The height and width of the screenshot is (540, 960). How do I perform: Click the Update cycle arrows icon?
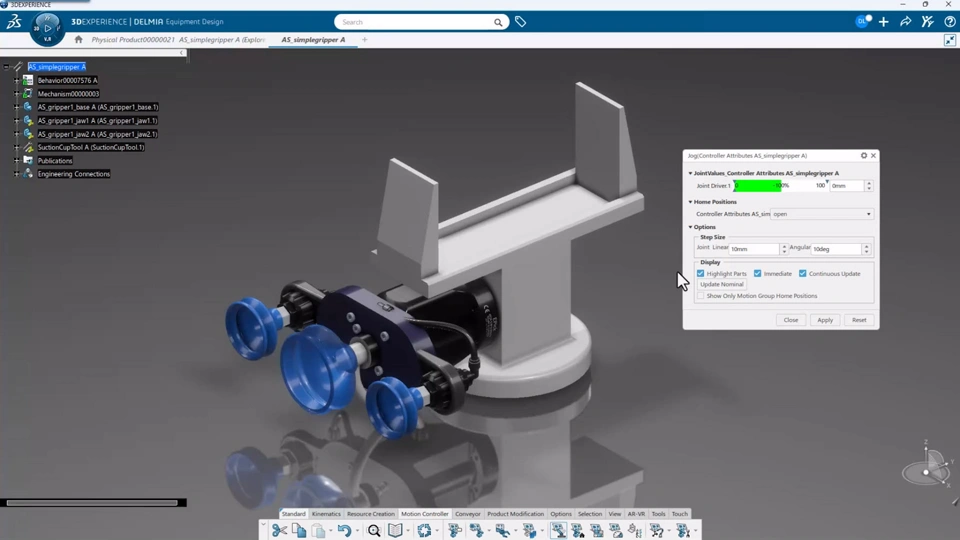click(x=424, y=530)
